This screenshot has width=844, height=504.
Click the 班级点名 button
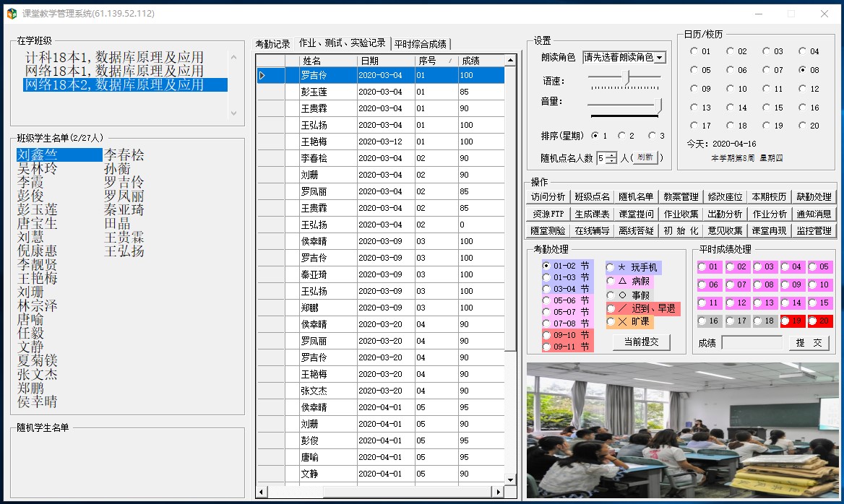(592, 196)
